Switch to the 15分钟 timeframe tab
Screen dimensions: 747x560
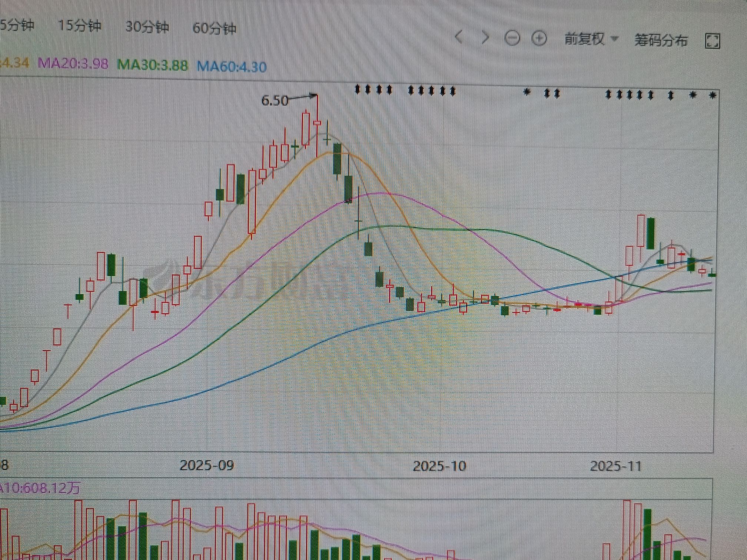(x=80, y=26)
